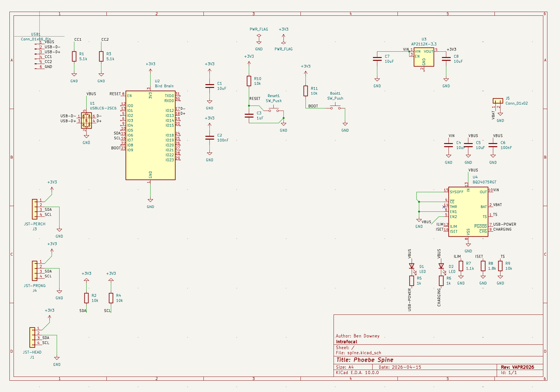Select pull-up resistor R2 10k

click(86, 298)
